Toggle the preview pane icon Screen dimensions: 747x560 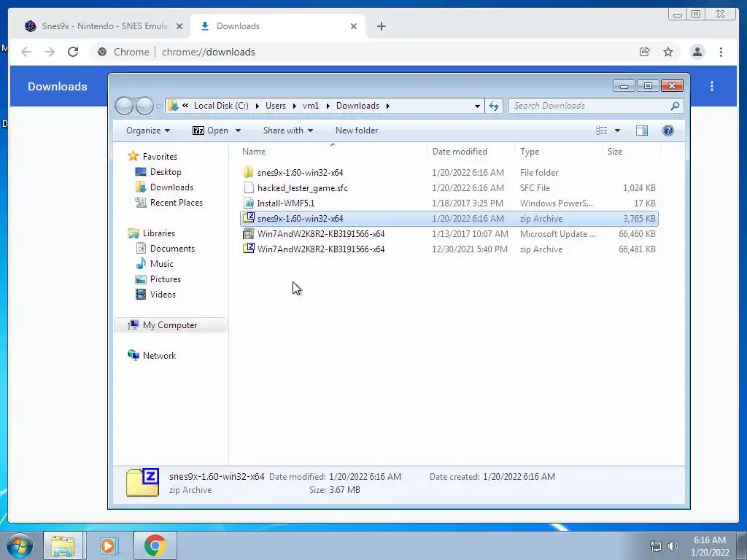pyautogui.click(x=642, y=131)
